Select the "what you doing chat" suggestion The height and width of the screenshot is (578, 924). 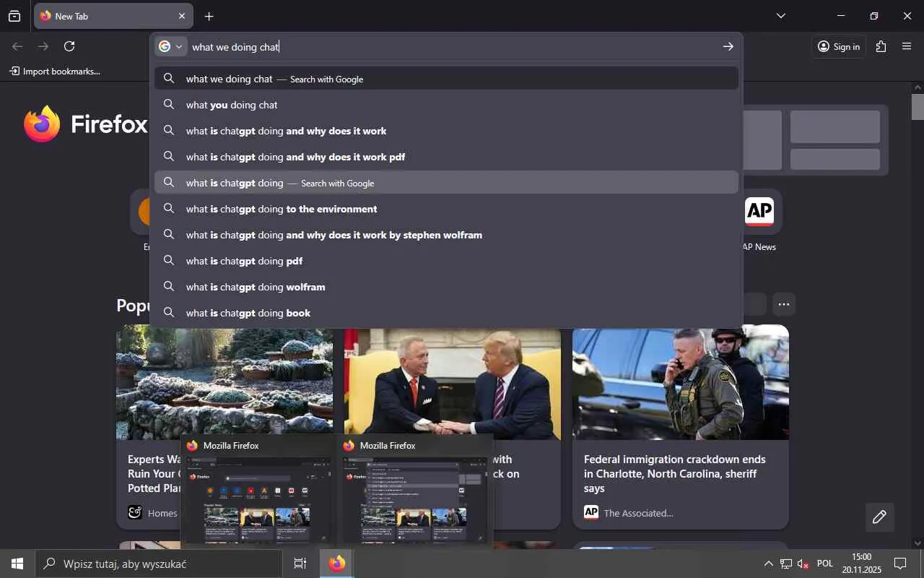coord(446,105)
